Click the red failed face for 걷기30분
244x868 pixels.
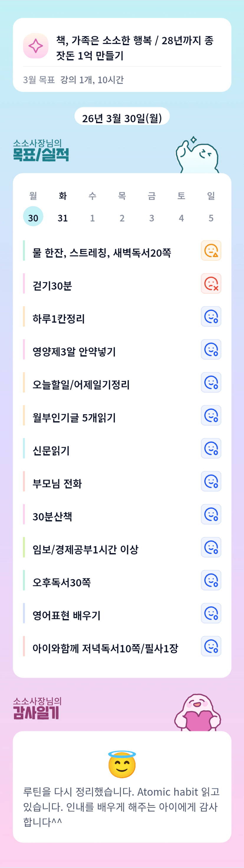coord(211,283)
